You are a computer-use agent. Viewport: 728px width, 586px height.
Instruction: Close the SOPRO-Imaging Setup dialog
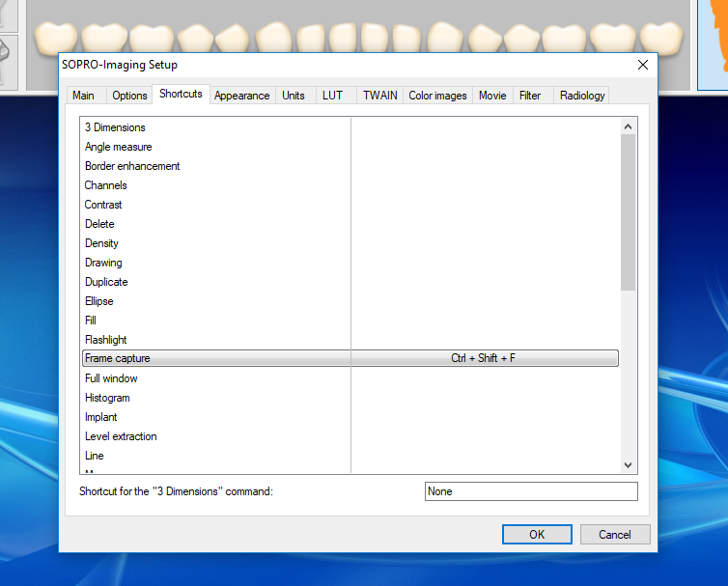coord(643,65)
